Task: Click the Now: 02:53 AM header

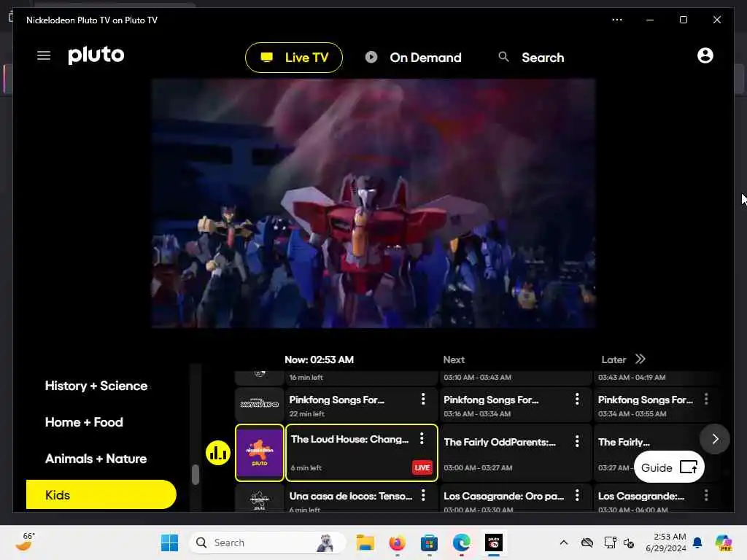Action: click(320, 359)
